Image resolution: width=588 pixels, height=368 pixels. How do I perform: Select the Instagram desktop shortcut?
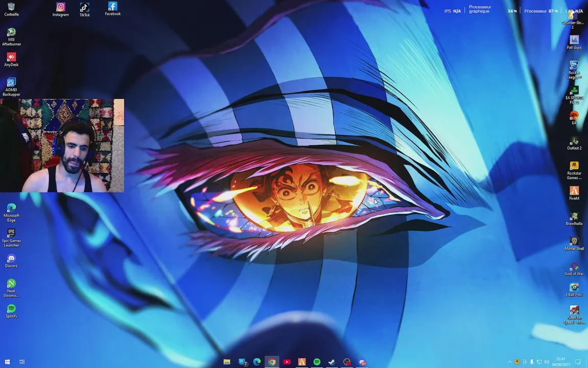[x=60, y=10]
